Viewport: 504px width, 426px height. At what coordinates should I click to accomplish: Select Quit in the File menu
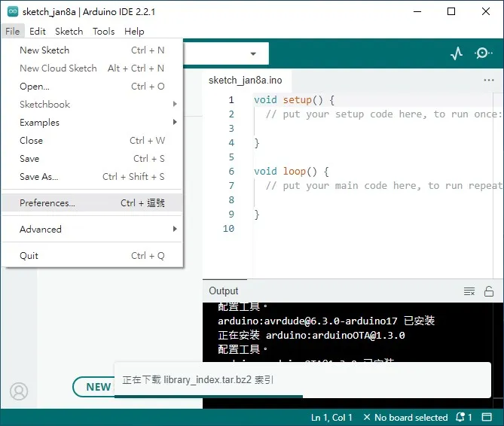[x=92, y=256]
